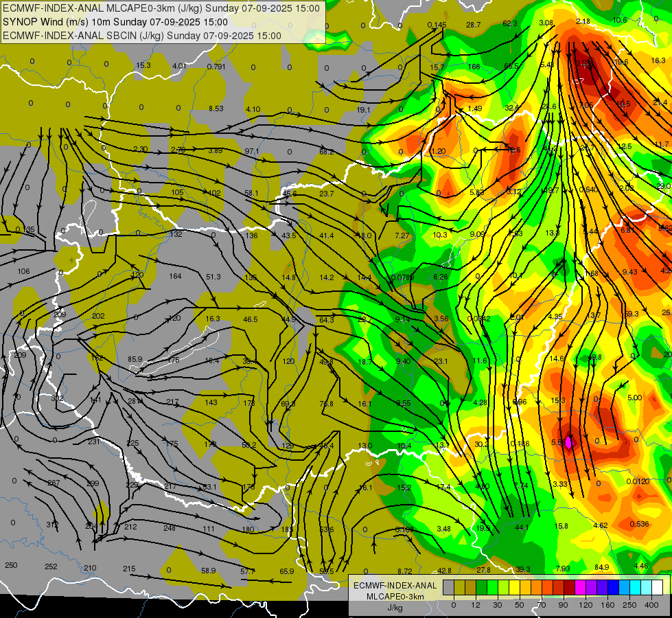Click the map value 132
The width and height of the screenshot is (672, 618).
pos(176,234)
